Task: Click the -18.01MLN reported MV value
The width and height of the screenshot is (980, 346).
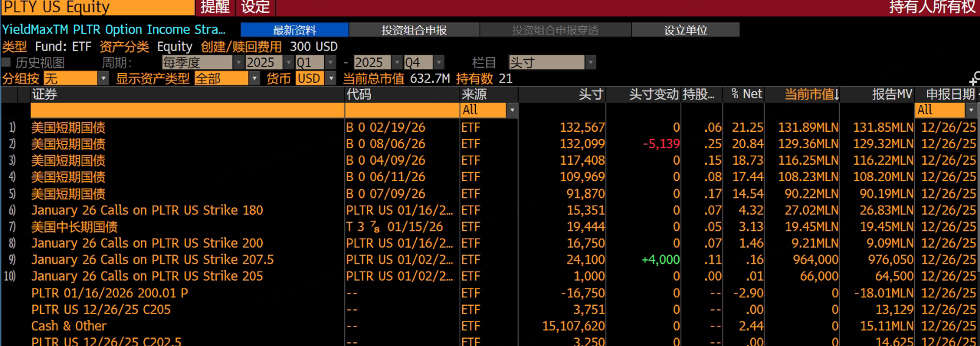Action: (x=883, y=293)
